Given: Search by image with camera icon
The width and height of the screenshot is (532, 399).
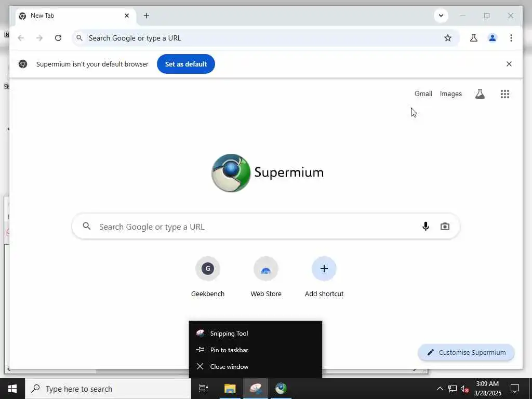Looking at the screenshot, I should [x=445, y=227].
